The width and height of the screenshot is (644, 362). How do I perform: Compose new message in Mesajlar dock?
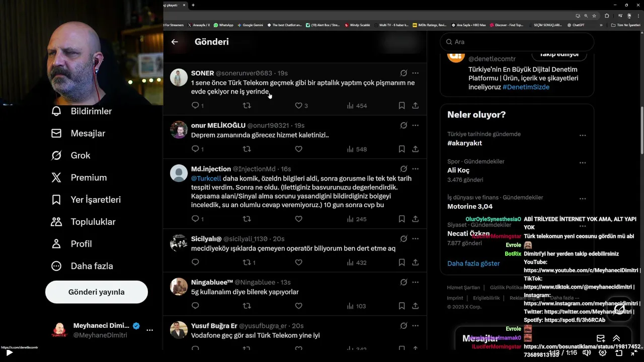click(601, 338)
